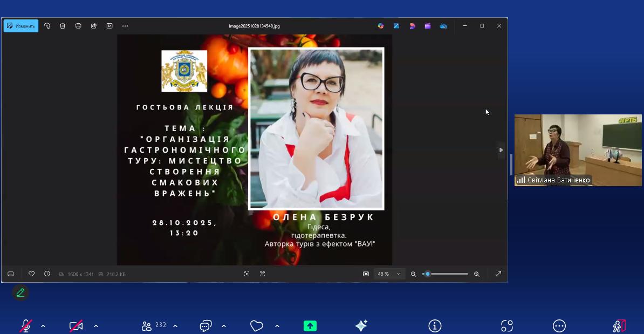Image resolution: width=644 pixels, height=334 pixels.
Task: Open the 48 % zoom dropdown
Action: click(389, 274)
